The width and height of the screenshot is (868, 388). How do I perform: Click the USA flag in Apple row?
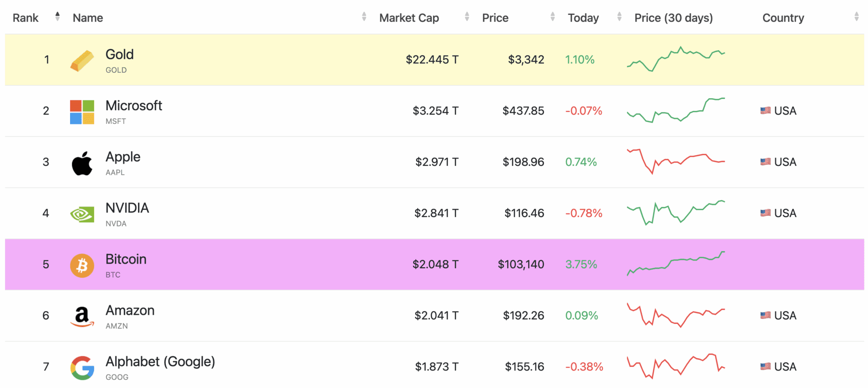click(x=765, y=162)
